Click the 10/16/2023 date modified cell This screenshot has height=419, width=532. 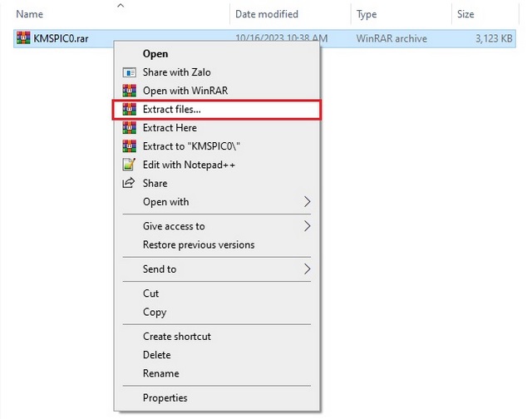(x=282, y=38)
